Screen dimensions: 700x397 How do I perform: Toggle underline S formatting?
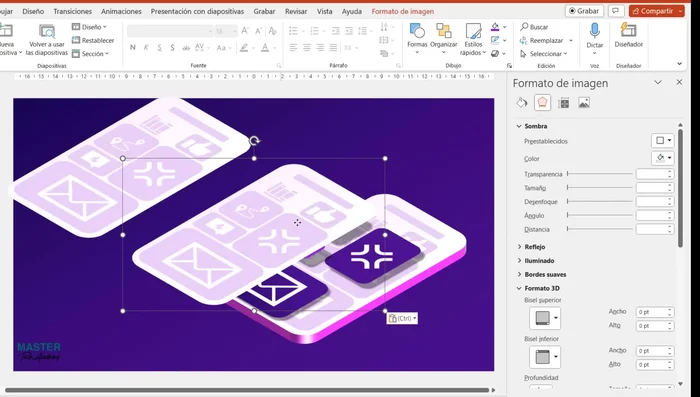tap(159, 47)
